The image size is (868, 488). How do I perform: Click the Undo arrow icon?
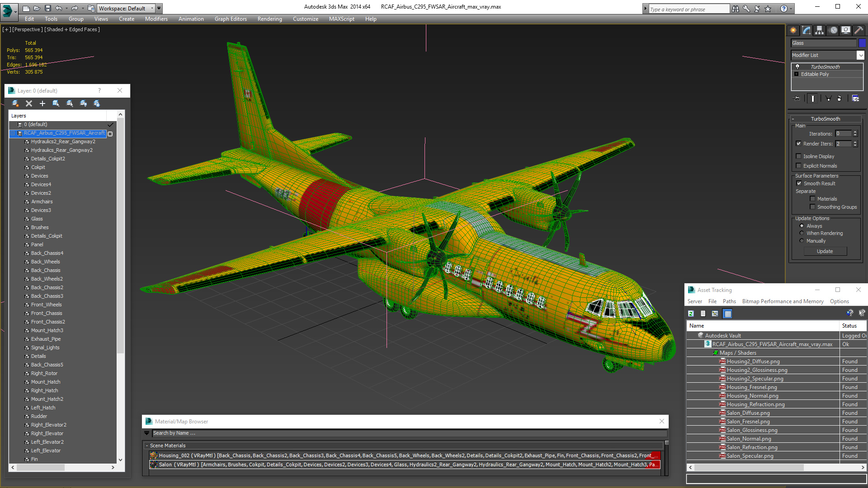59,8
